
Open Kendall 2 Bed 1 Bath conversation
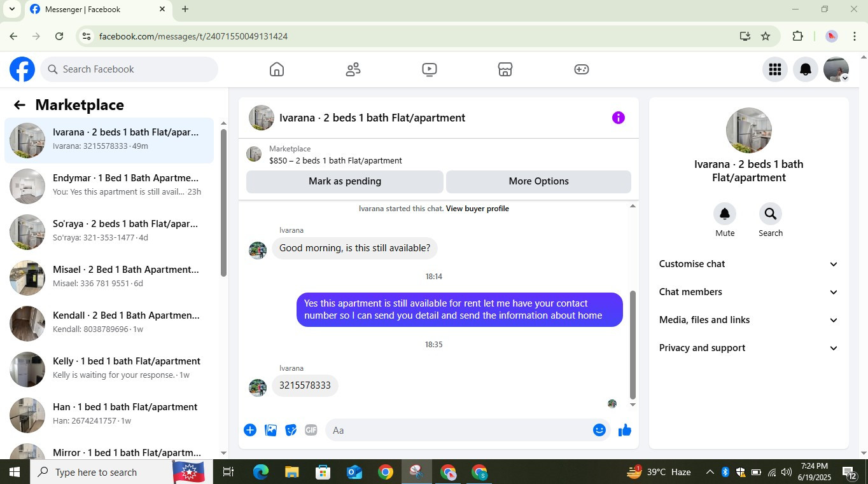click(x=109, y=322)
